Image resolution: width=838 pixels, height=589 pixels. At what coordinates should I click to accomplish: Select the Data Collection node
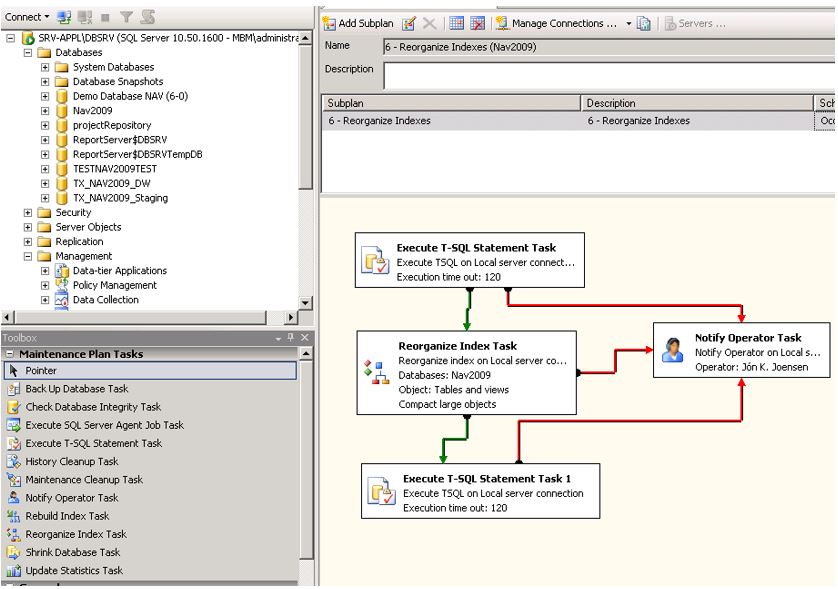[x=106, y=300]
